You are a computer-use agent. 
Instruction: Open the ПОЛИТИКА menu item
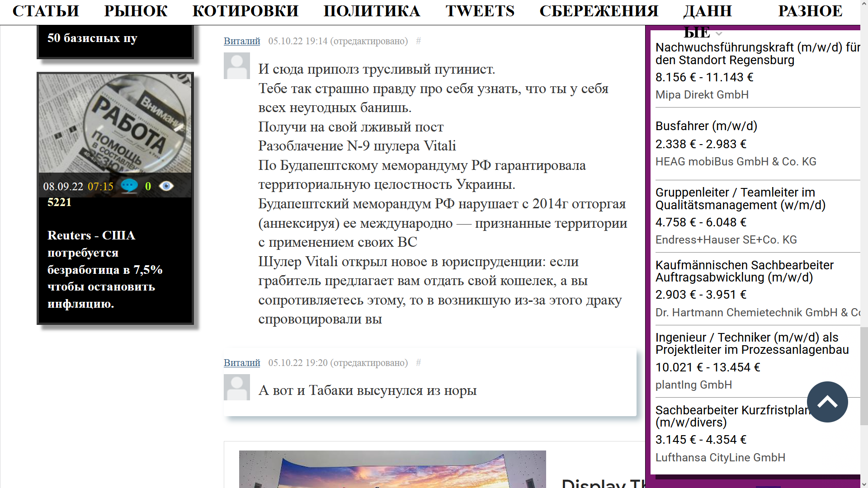[372, 11]
